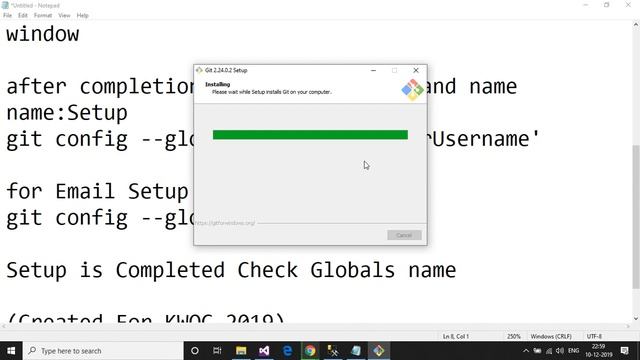The height and width of the screenshot is (360, 640).
Task: Switch to Notepad on the taskbar
Action: 356,351
